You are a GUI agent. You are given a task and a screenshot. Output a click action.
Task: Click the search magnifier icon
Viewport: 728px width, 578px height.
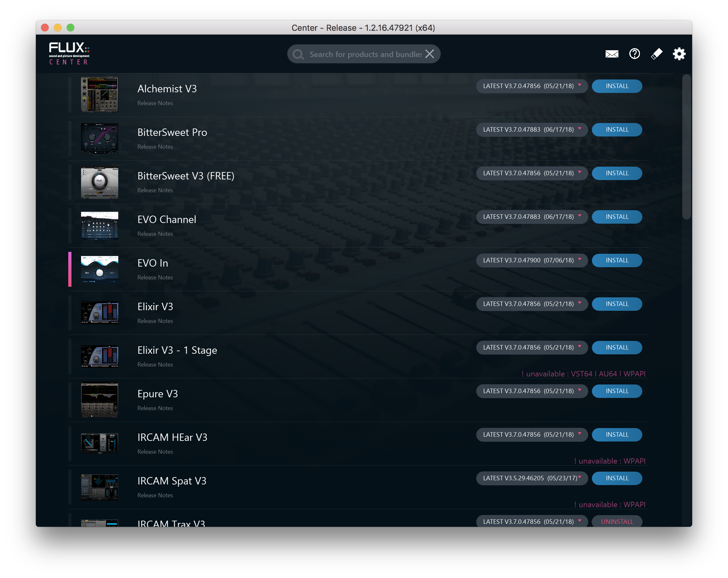(298, 54)
